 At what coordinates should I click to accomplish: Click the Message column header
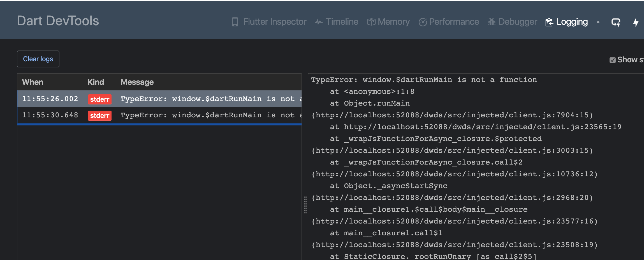(137, 82)
